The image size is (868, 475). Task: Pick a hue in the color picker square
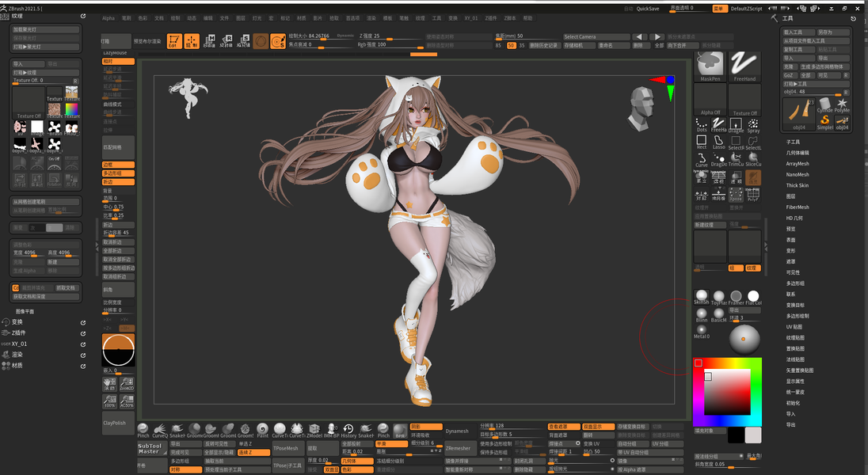click(x=727, y=392)
